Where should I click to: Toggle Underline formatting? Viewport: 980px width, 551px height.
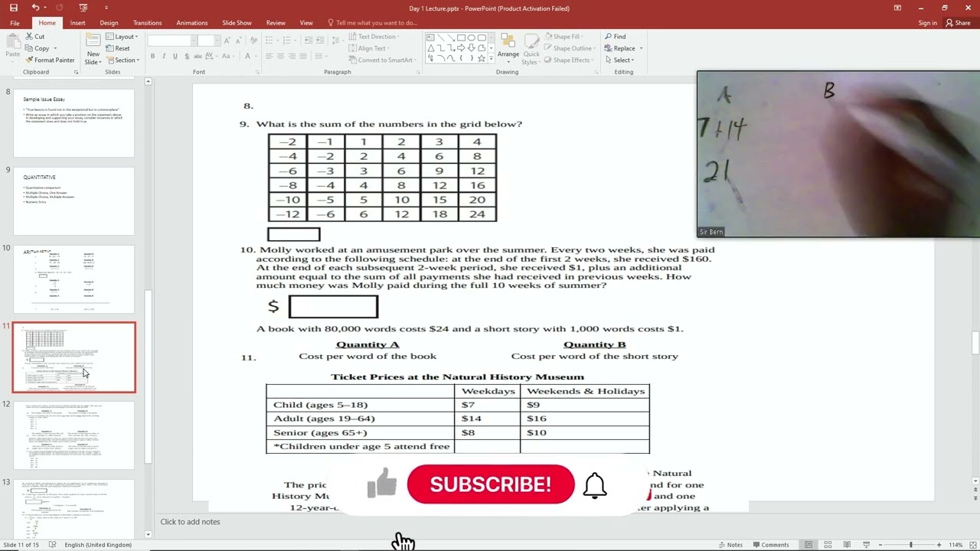[x=175, y=57]
